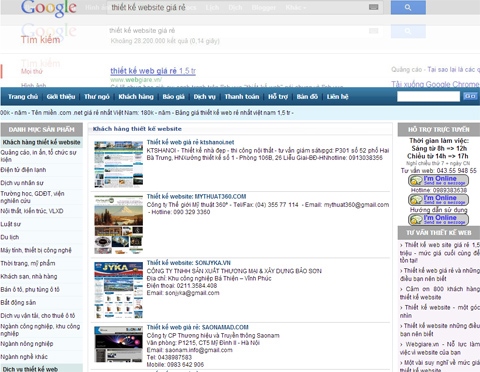Screen dimensions: 480x372
Task: Open the MYTHUAT360.COM website thumbnail
Action: click(119, 225)
